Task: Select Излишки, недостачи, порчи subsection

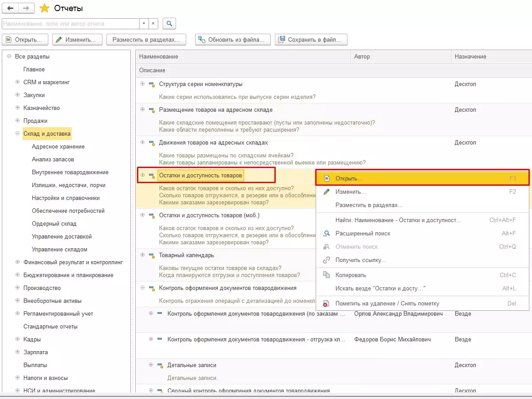Action: click(x=68, y=185)
